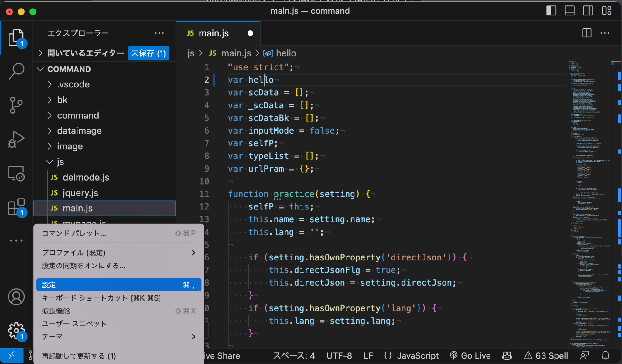Viewport: 622px width, 364px height.
Task: Toggle the secondary sidebar
Action: (x=588, y=11)
